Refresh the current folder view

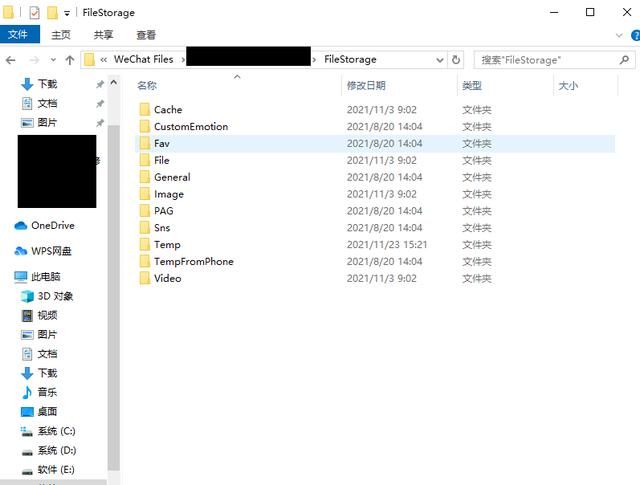tap(457, 60)
